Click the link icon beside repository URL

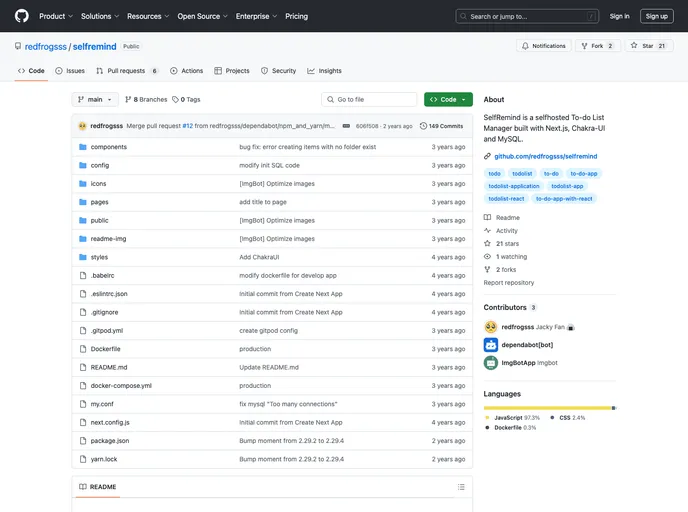(487, 156)
